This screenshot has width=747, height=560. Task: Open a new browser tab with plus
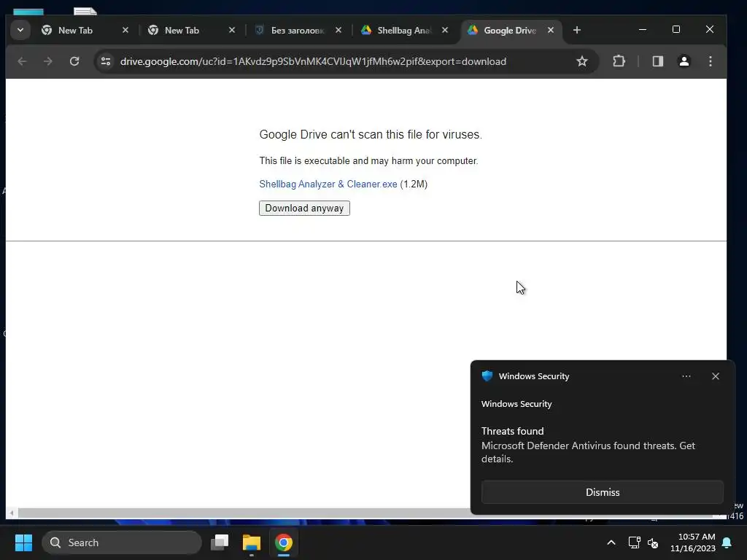[577, 30]
